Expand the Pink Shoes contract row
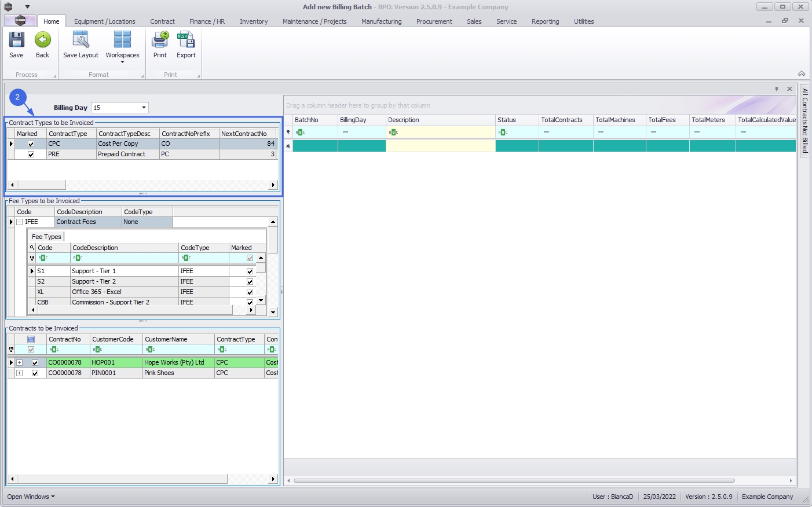This screenshot has width=812, height=507. pos(19,373)
